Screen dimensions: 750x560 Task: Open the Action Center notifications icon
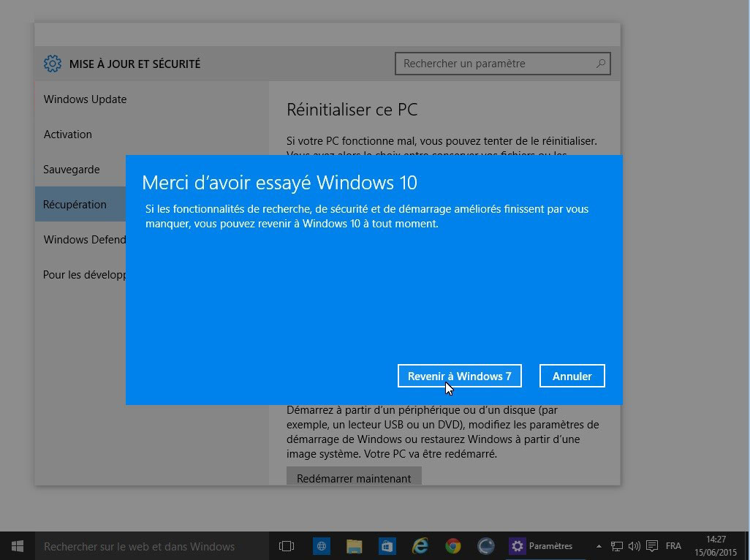click(651, 546)
